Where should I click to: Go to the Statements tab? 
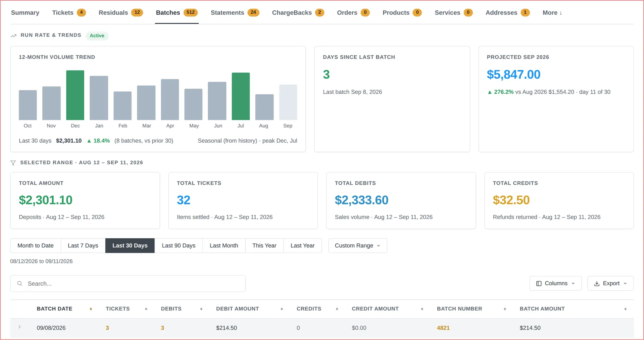[235, 13]
